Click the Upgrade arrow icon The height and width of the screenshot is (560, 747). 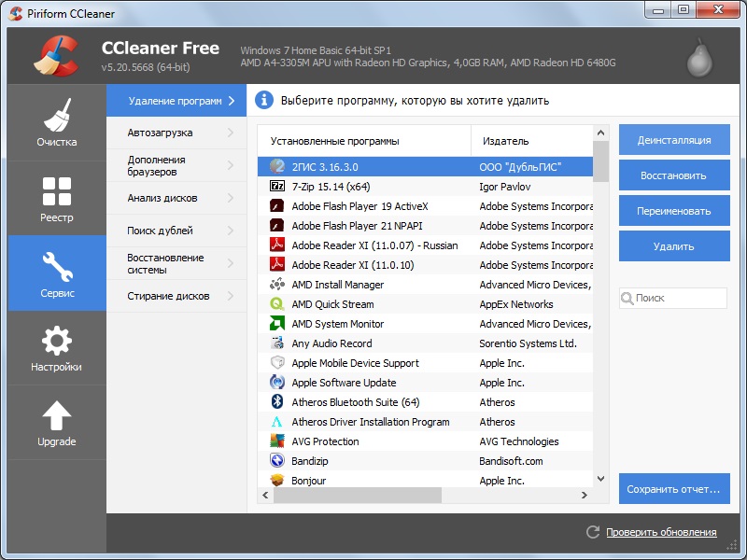[x=57, y=414]
